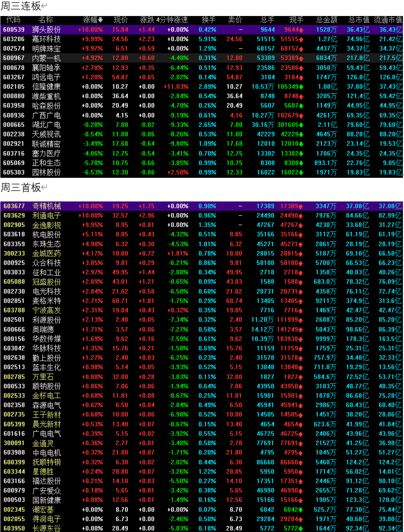
Task: Select stock 信隆健康
Action: 46,87
